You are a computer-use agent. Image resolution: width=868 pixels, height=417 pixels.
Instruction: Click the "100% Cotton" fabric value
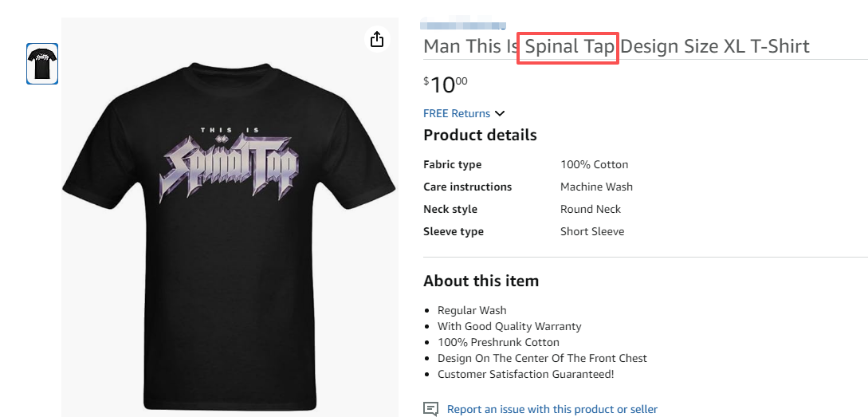tap(594, 164)
